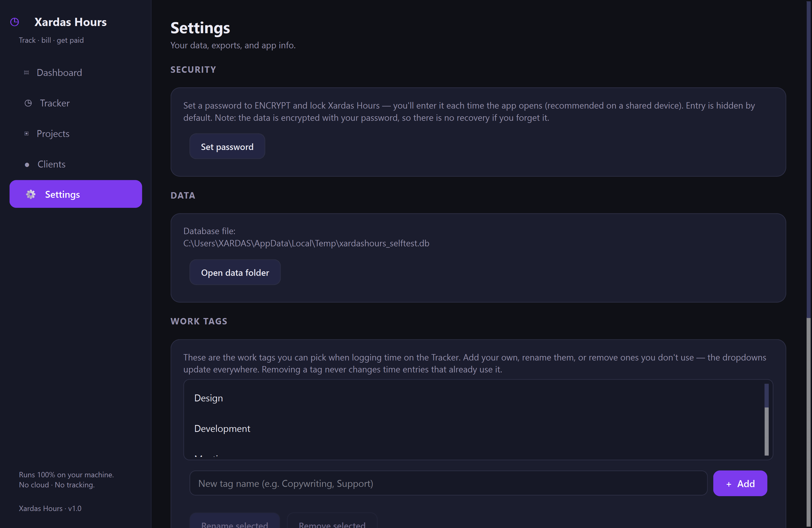Go to the Tracker page

(x=76, y=103)
